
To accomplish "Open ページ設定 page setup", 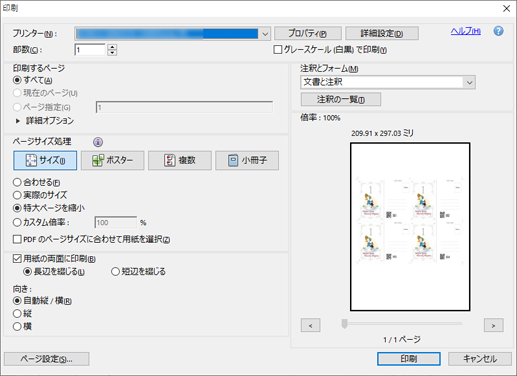I will click(x=47, y=359).
